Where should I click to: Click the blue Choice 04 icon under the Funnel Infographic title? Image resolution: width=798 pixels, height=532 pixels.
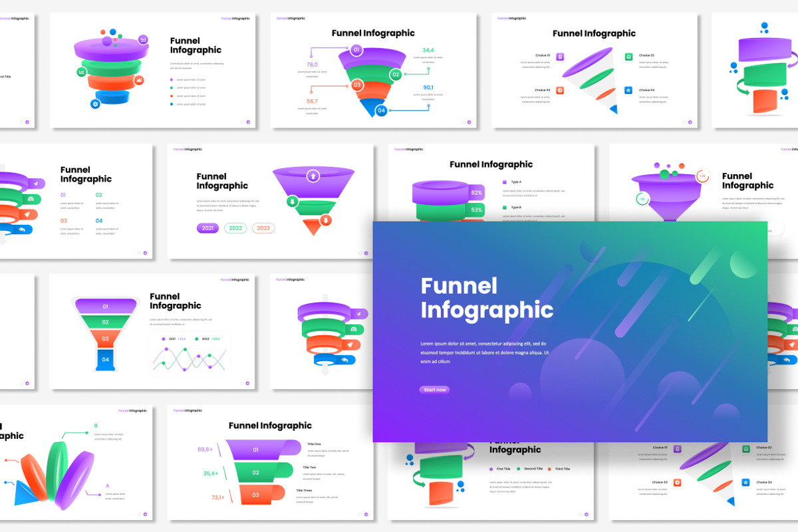coord(628,90)
